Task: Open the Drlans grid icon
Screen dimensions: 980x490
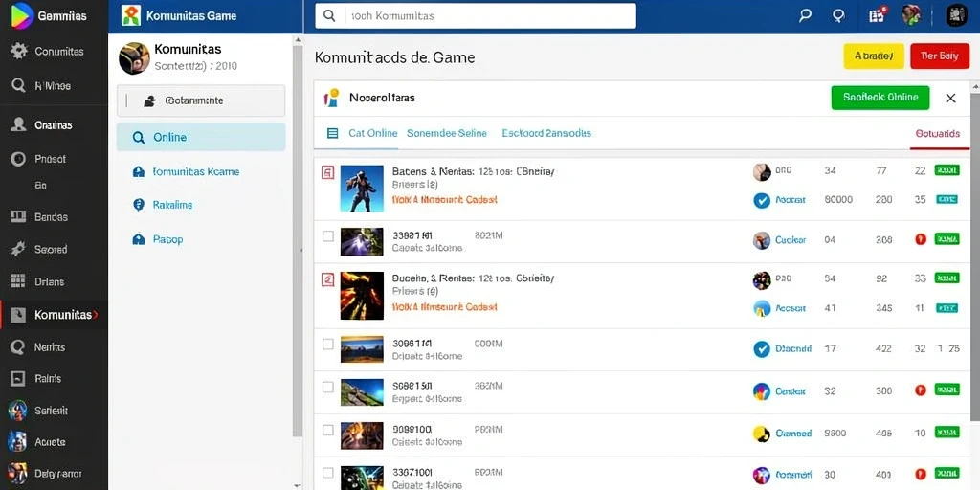Action: coord(18,282)
